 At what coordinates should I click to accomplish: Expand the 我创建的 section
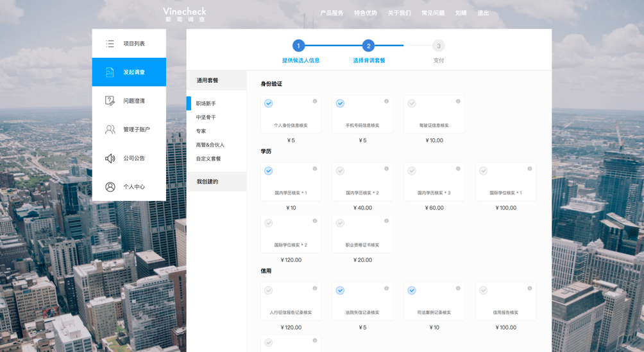[217, 182]
